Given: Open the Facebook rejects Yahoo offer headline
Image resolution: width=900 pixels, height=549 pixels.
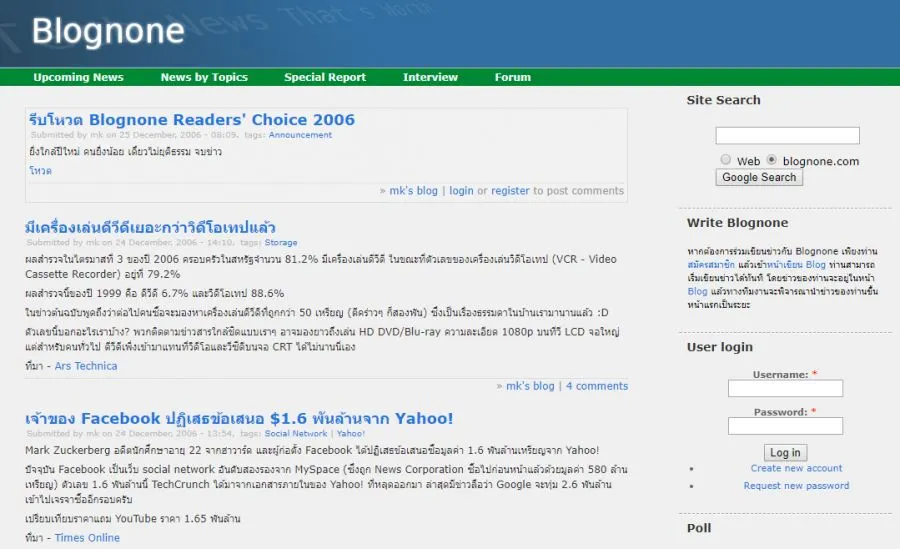Looking at the screenshot, I should tap(240, 418).
